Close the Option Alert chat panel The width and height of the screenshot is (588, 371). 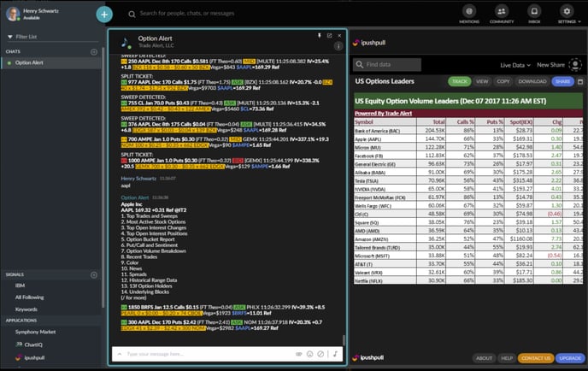[x=339, y=36]
